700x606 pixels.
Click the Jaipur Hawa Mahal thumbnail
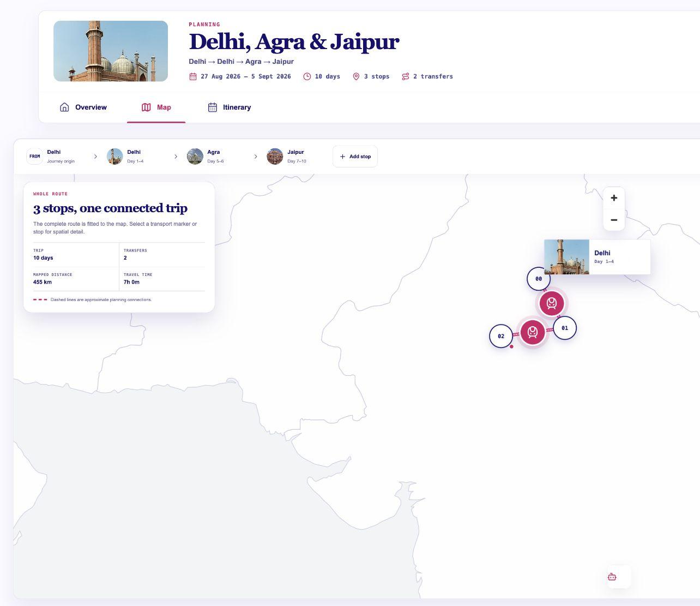[275, 157]
